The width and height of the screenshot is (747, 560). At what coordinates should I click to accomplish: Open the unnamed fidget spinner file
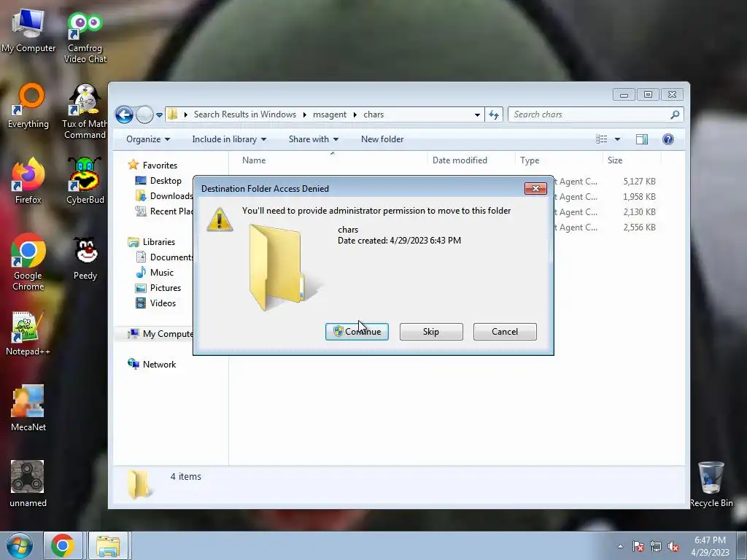(x=28, y=484)
